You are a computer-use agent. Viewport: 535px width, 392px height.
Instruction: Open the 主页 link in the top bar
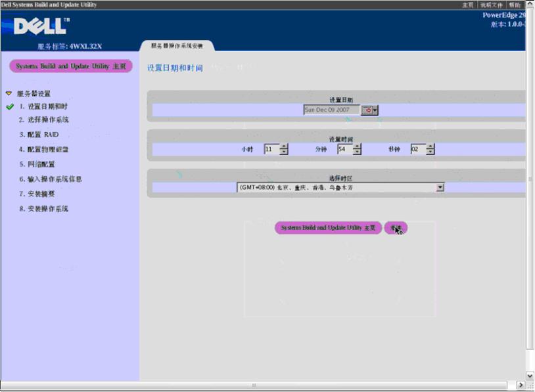point(468,5)
